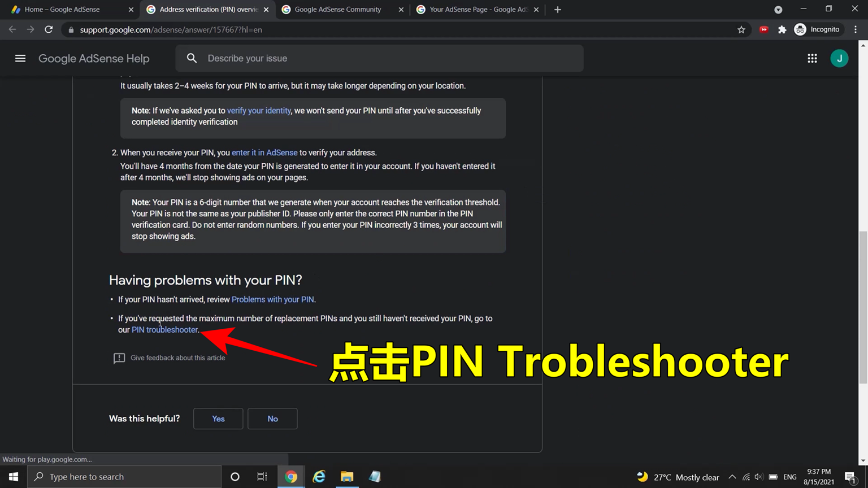The image size is (868, 488).
Task: Open Internet Explorer from the taskbar
Action: click(319, 477)
